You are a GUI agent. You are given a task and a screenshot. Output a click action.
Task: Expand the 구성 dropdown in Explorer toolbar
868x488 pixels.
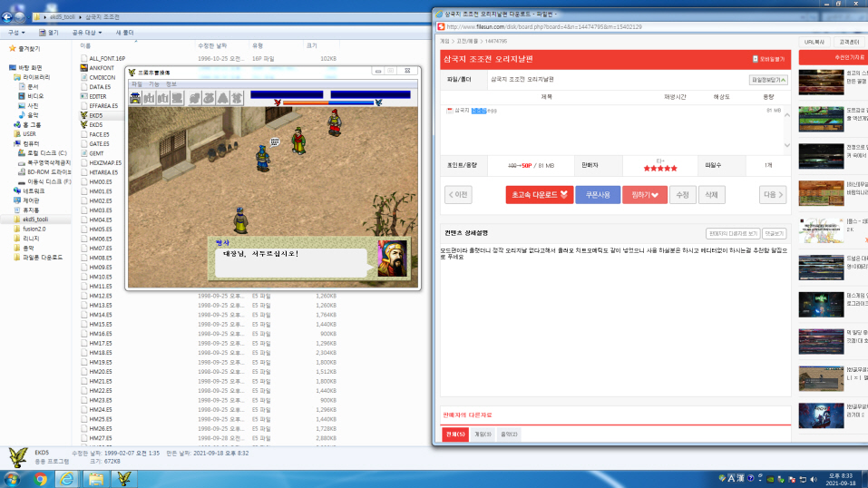tap(16, 33)
